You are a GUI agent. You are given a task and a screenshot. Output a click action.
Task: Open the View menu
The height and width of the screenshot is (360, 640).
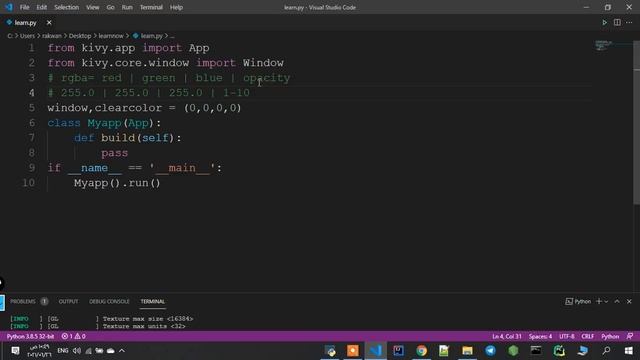click(93, 7)
